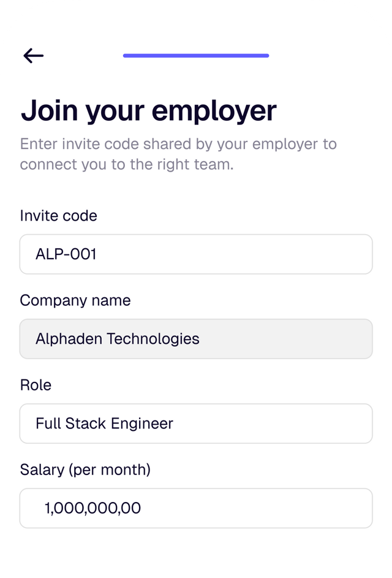
Task: Click the Invite code label
Action: 58,216
